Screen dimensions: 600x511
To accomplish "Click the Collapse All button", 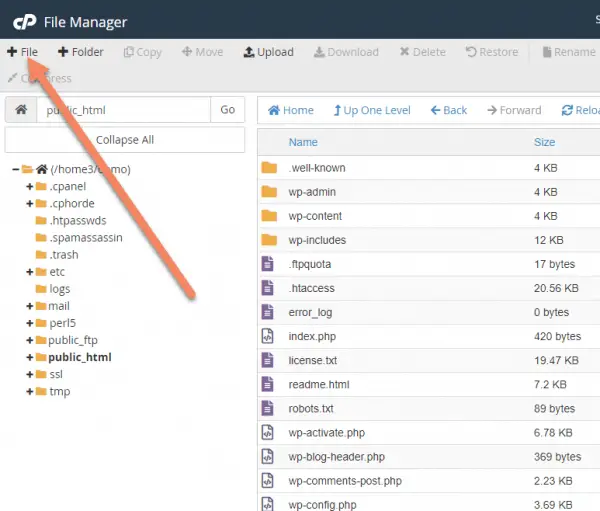I will (x=125, y=140).
